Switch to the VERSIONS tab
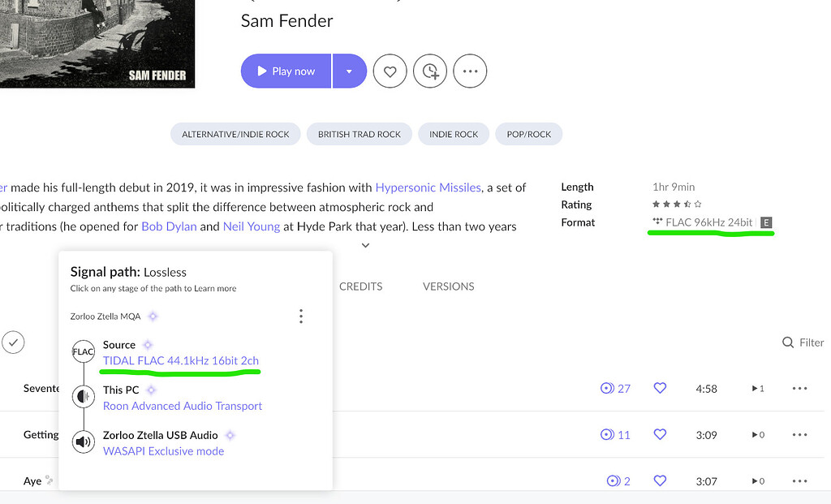Image resolution: width=831 pixels, height=504 pixels. pyautogui.click(x=448, y=286)
